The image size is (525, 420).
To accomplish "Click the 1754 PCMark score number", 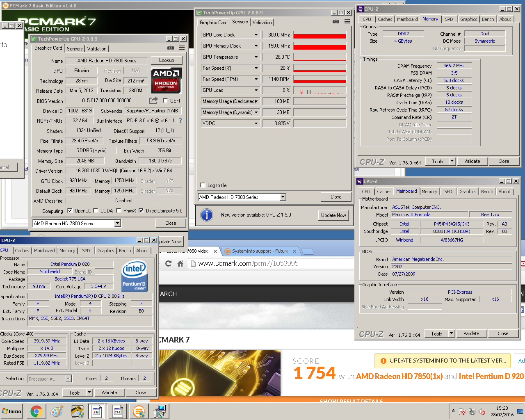I will point(315,373).
